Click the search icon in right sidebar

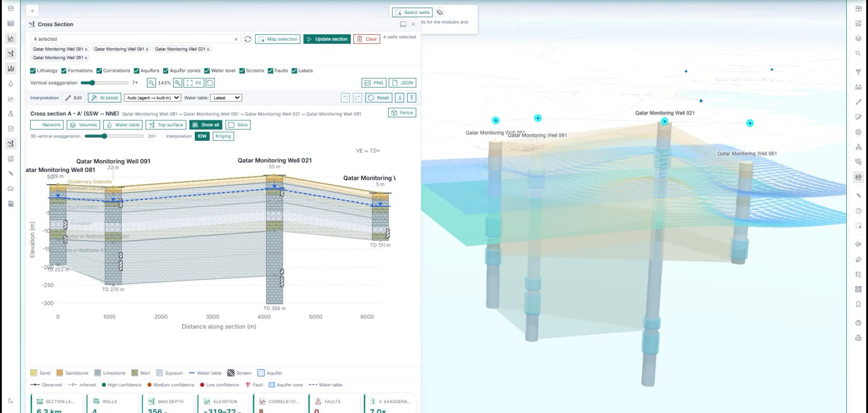[x=858, y=53]
